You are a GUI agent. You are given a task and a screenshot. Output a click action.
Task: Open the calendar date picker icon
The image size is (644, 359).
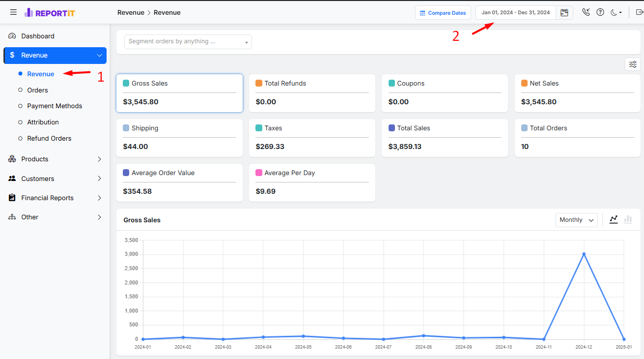pos(564,13)
